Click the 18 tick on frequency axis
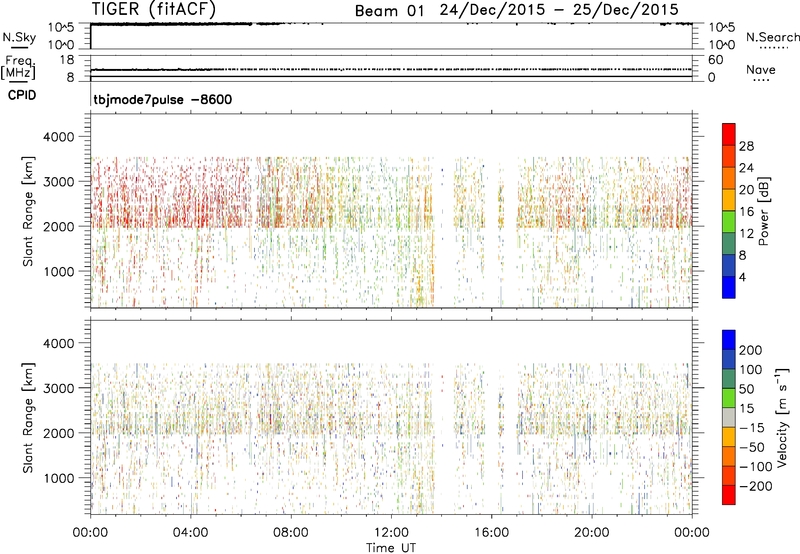Image resolution: width=800 pixels, height=554 pixels. (x=67, y=60)
